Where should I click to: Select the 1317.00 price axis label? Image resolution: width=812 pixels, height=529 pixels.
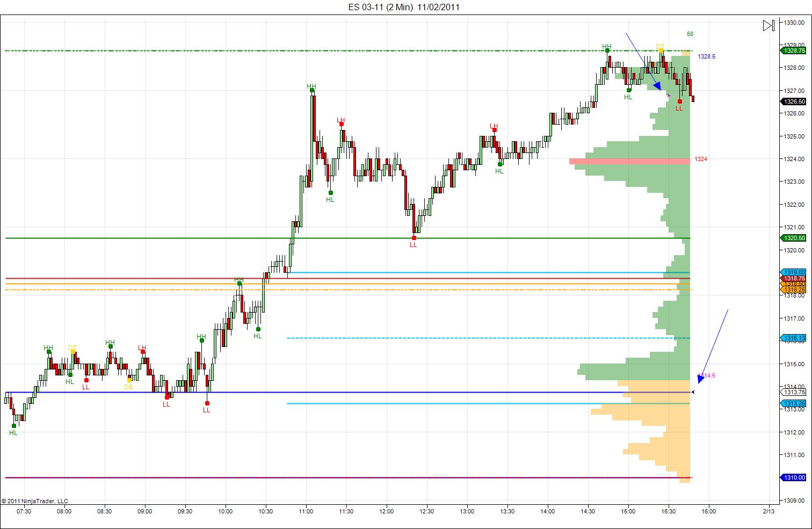[x=794, y=318]
